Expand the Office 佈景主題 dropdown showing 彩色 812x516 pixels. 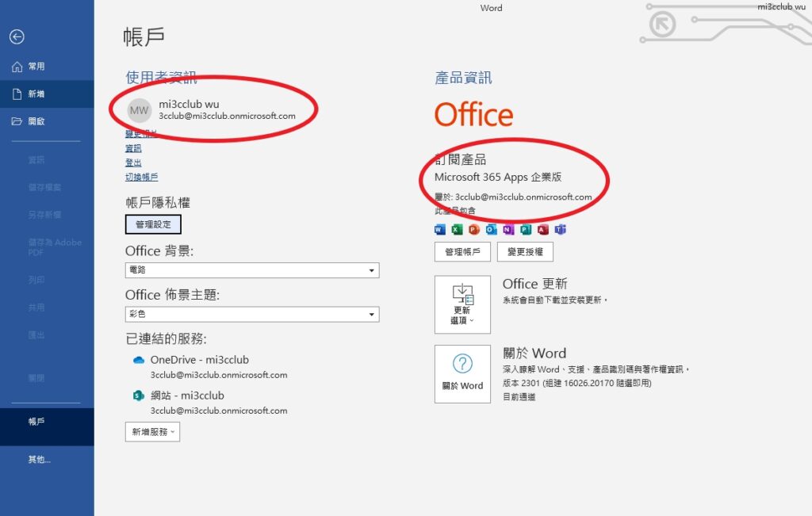(x=252, y=314)
